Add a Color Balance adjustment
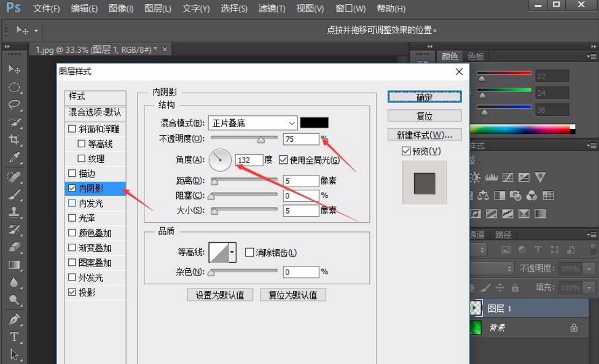Image resolution: width=599 pixels, height=364 pixels. click(x=484, y=195)
